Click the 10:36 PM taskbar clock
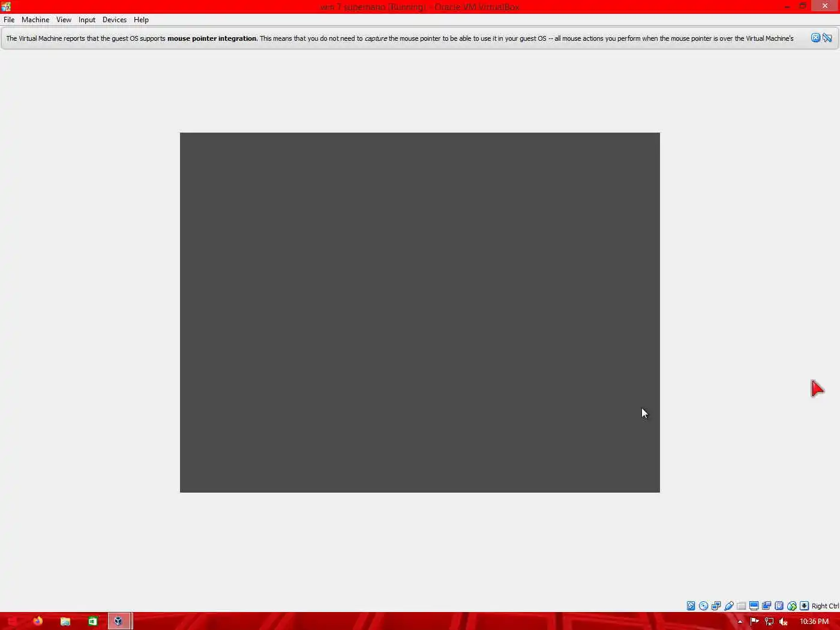 pos(814,622)
